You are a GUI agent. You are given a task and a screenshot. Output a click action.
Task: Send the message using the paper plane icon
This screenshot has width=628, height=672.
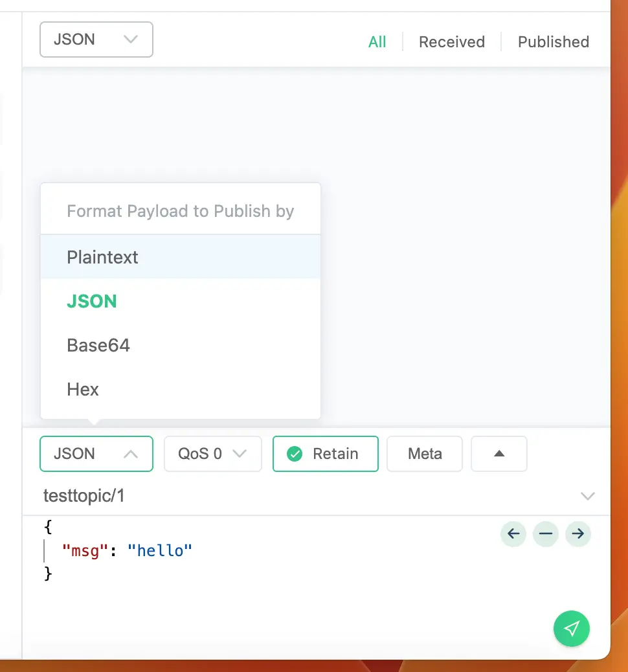click(572, 629)
